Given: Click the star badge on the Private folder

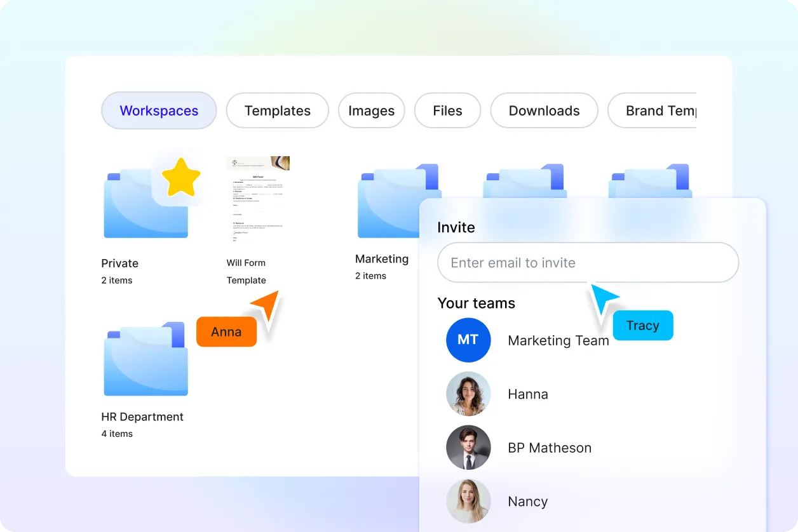Looking at the screenshot, I should [x=182, y=178].
